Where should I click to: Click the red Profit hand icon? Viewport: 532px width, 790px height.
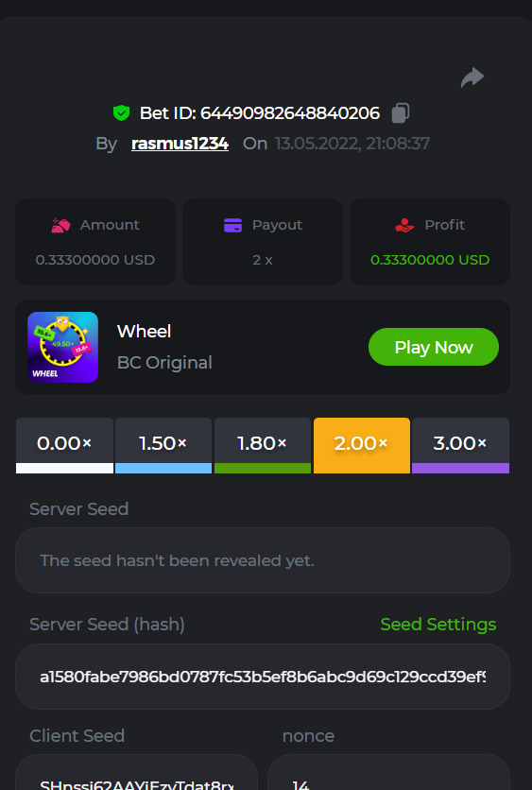click(x=404, y=225)
